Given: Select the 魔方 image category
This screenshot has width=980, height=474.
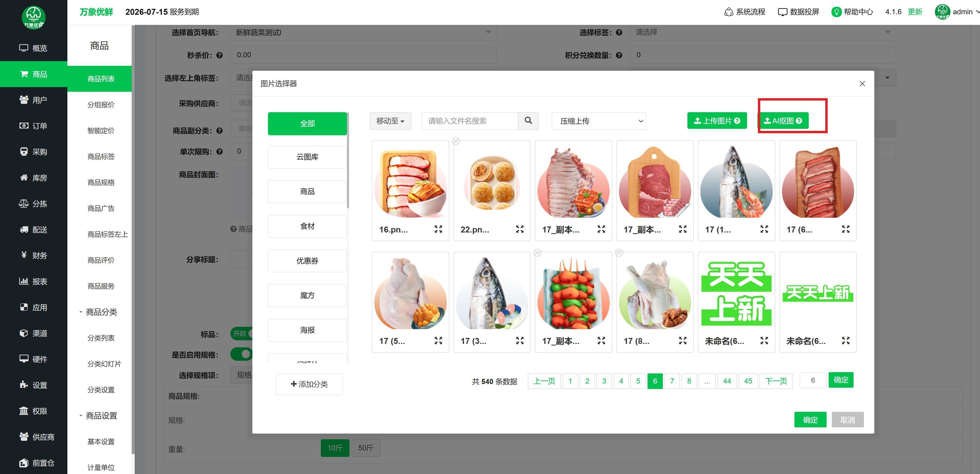Looking at the screenshot, I should (307, 295).
